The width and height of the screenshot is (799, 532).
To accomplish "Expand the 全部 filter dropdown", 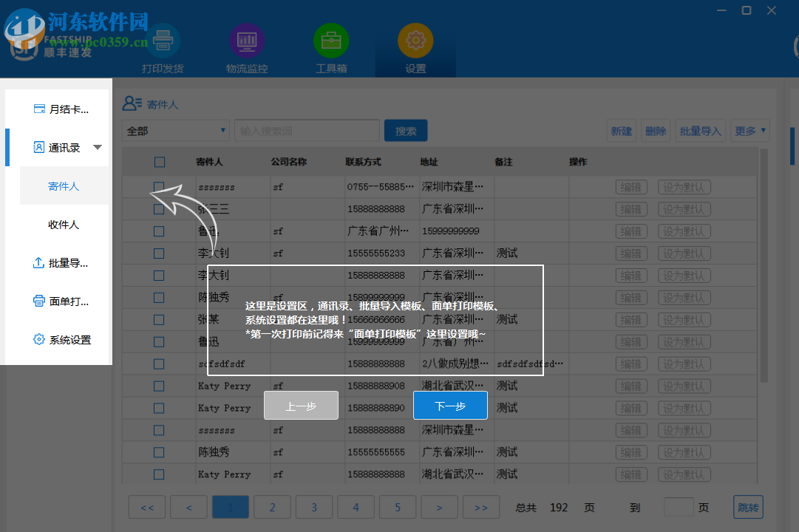I will point(175,130).
